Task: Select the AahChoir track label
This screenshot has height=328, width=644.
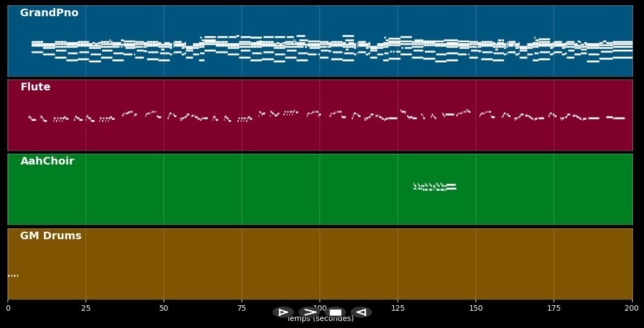Action: coord(47,161)
